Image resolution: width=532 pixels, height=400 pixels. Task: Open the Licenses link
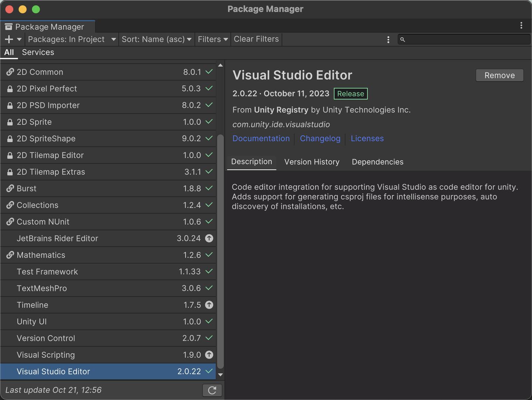click(367, 138)
